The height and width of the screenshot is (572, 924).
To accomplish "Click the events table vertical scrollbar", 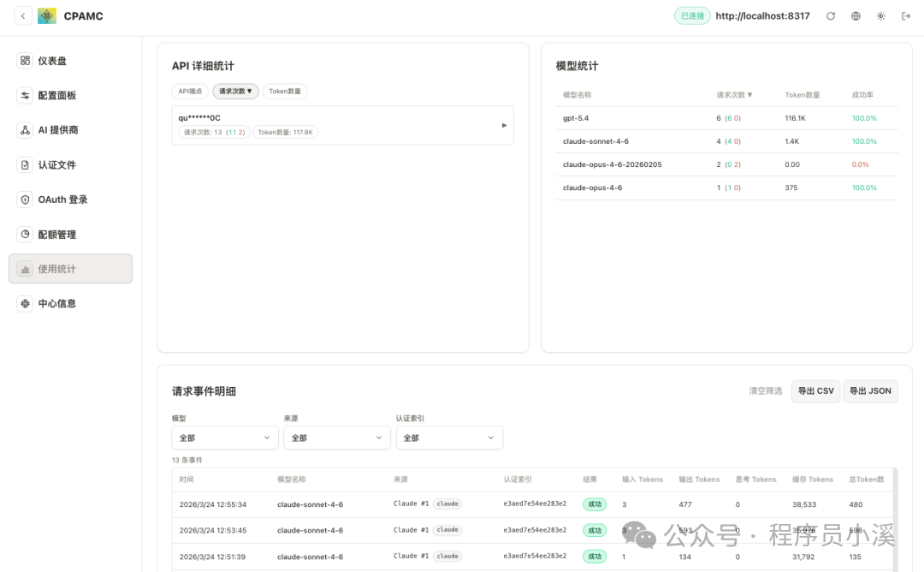I will [895, 520].
